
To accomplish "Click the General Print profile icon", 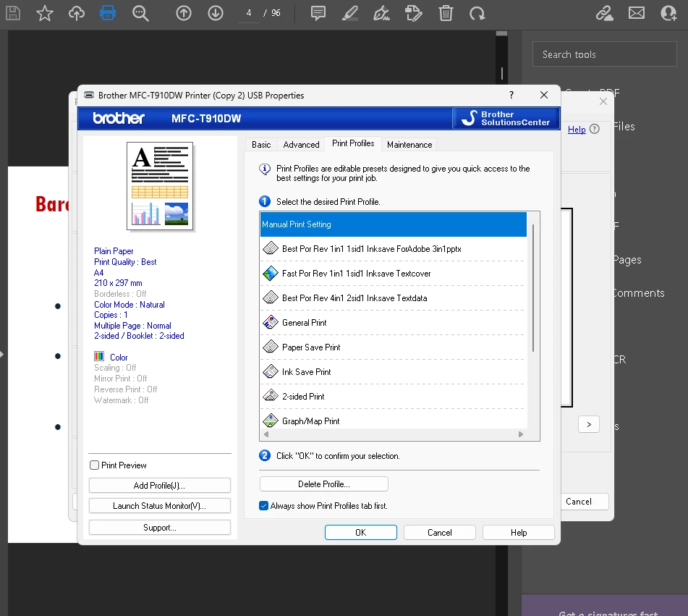I will (271, 322).
